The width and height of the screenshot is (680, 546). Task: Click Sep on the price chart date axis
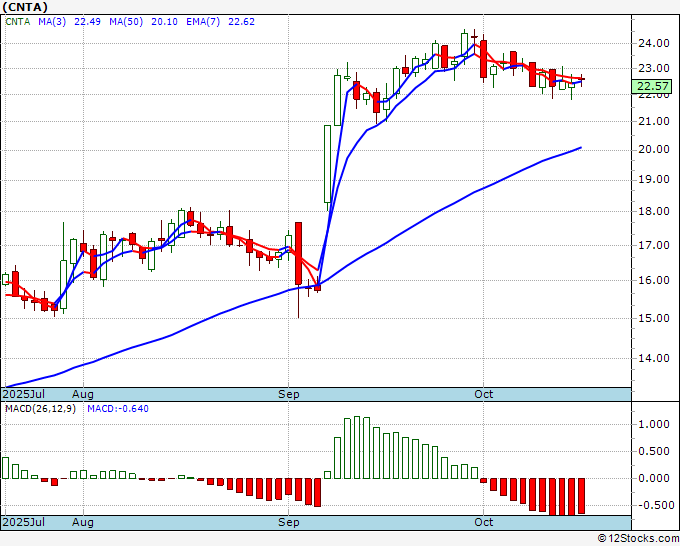point(289,394)
